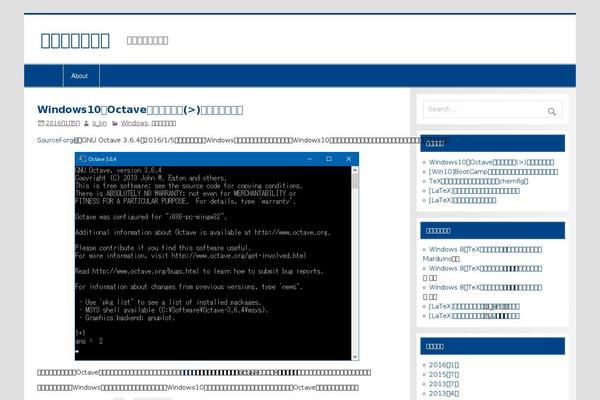Screen dimensions: 600x400
Task: Minimize the Octave 3.6.4 window
Action: point(309,159)
